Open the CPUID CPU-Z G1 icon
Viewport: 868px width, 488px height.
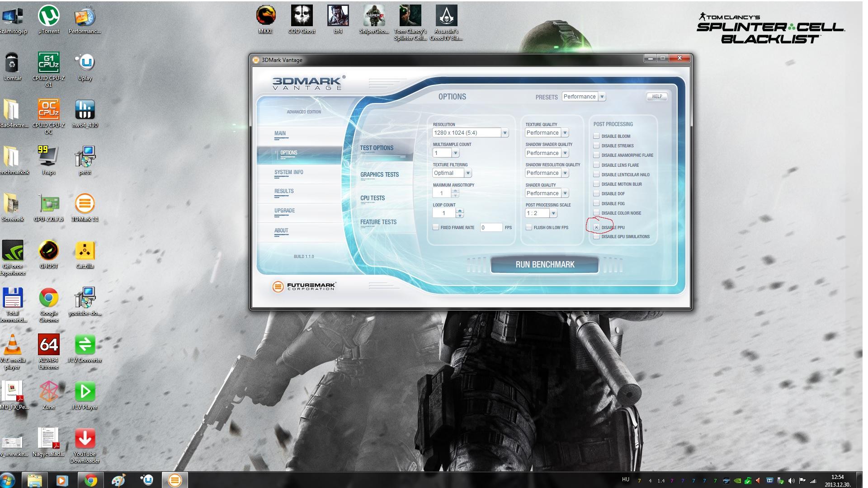(x=49, y=70)
